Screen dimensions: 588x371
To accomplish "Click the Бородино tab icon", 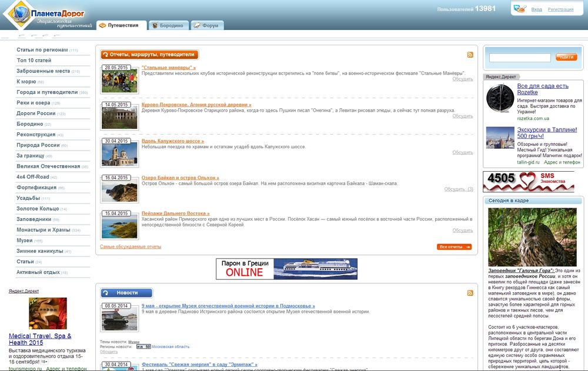I will [155, 25].
